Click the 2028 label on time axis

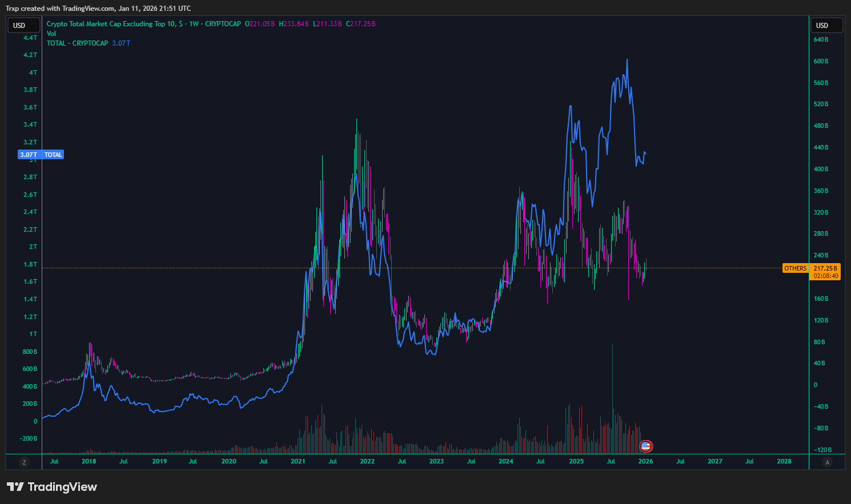coord(784,461)
